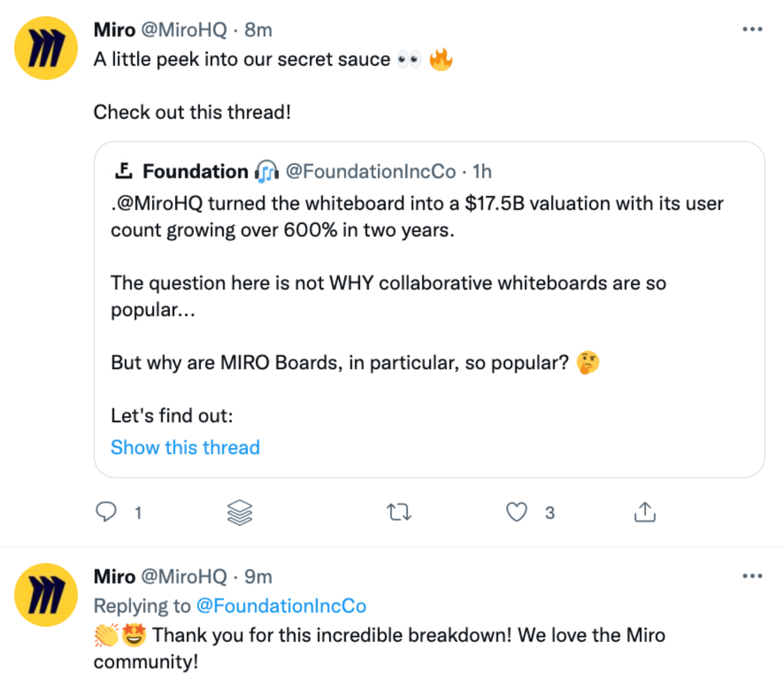Share the tweet via upload arrow icon

tap(645, 512)
